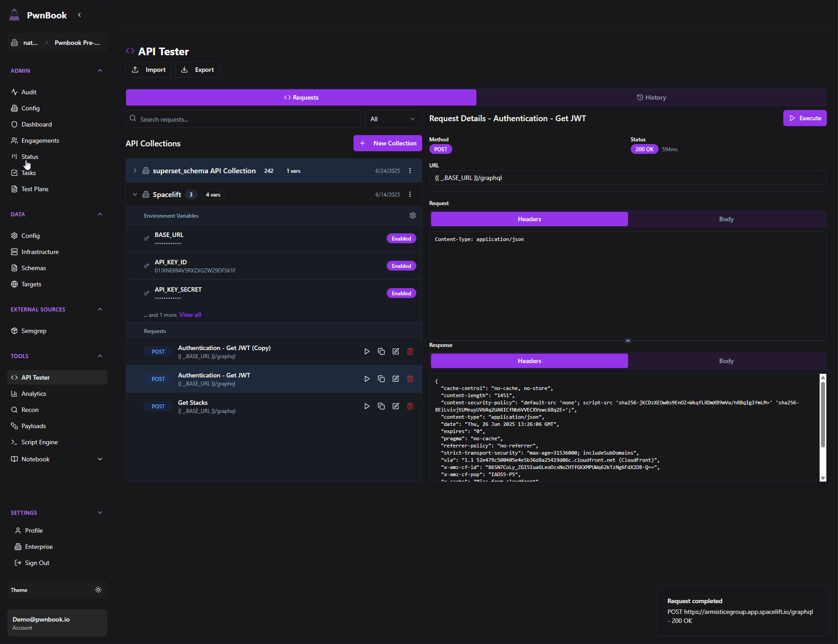
Task: Click the Search requests field
Action: pos(244,119)
